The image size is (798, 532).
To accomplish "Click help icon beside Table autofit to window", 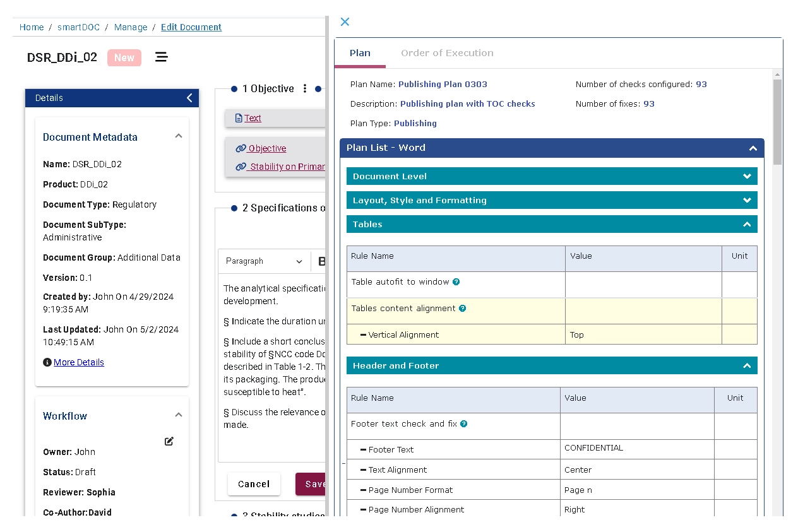I will pyautogui.click(x=456, y=282).
